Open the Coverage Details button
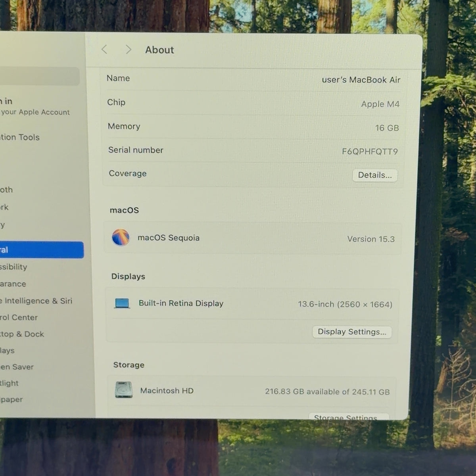 [374, 175]
